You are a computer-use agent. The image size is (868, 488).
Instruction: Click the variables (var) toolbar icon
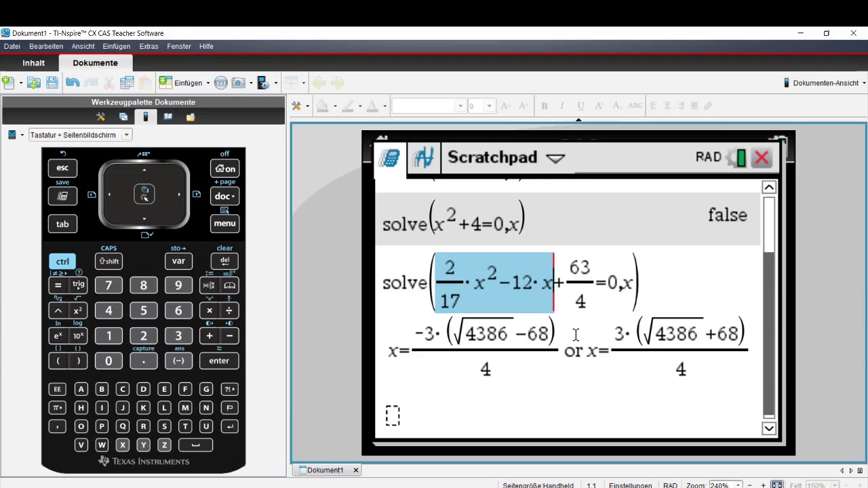click(x=220, y=83)
